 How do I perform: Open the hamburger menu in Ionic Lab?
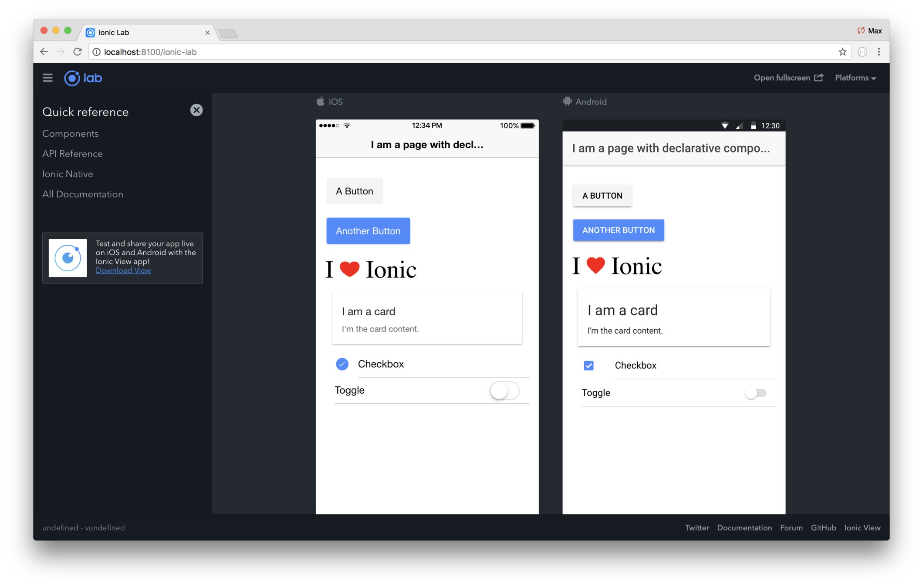(x=47, y=78)
